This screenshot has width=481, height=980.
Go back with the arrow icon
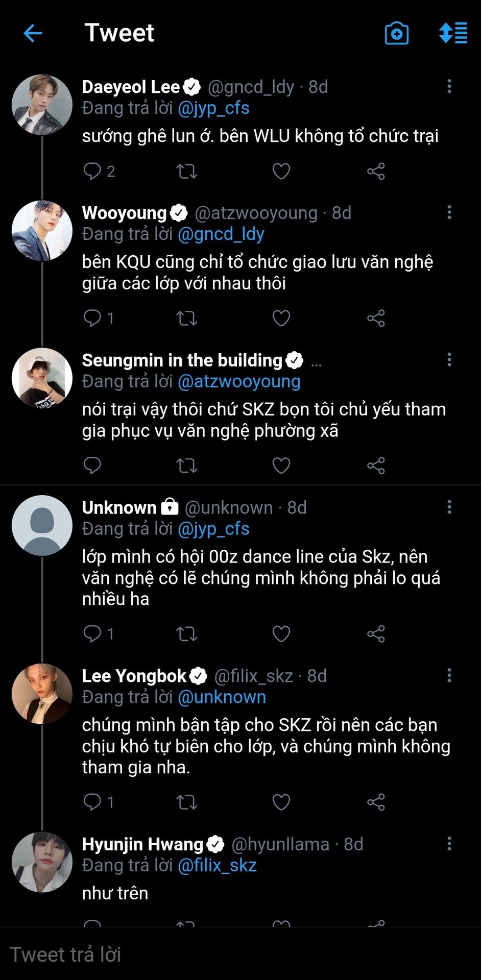(33, 34)
